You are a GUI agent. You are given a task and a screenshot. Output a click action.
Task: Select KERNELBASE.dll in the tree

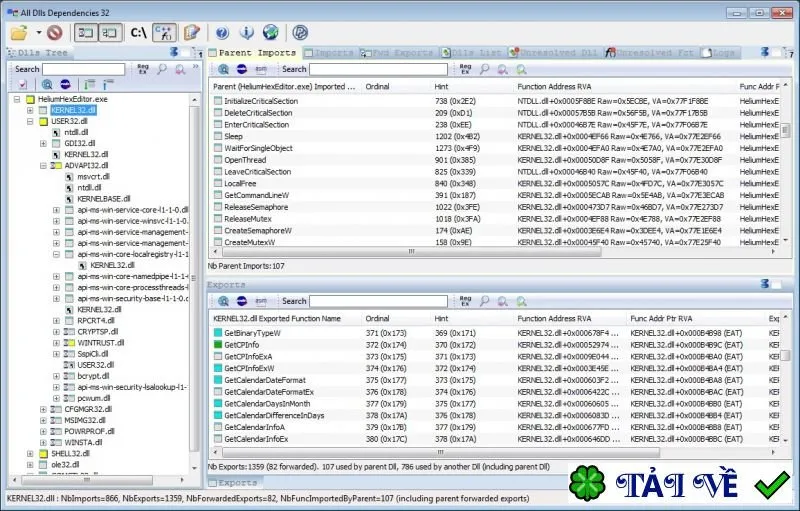coord(104,199)
